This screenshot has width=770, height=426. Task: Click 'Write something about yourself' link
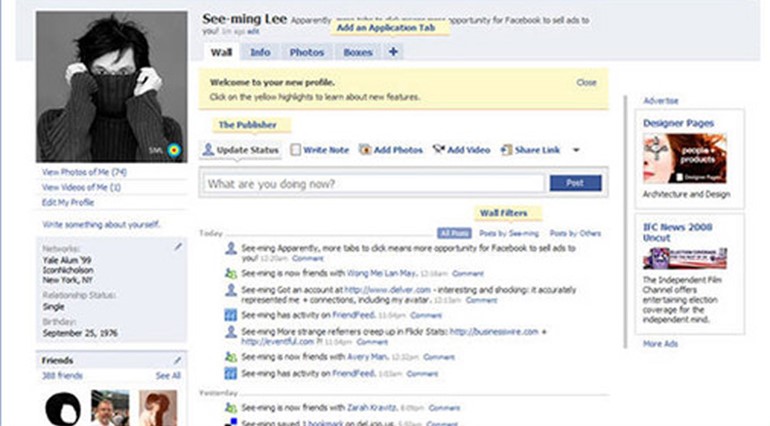coord(101,225)
